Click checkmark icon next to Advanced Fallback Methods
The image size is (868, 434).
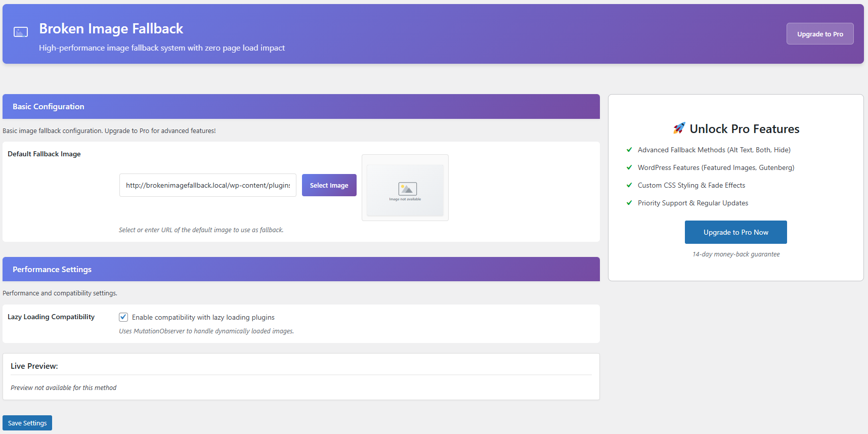[629, 150]
